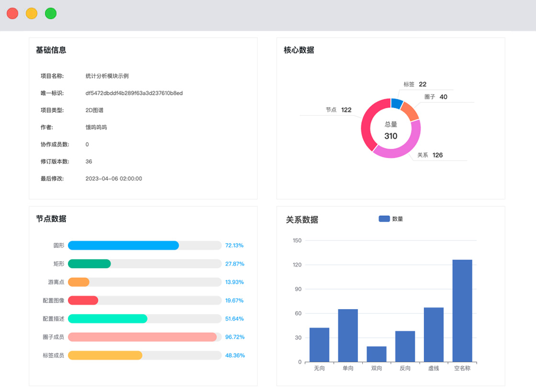Viewport: 536px width, 392px height.
Task: Click the yellow 标签成员 progress bar
Action: tap(105, 355)
